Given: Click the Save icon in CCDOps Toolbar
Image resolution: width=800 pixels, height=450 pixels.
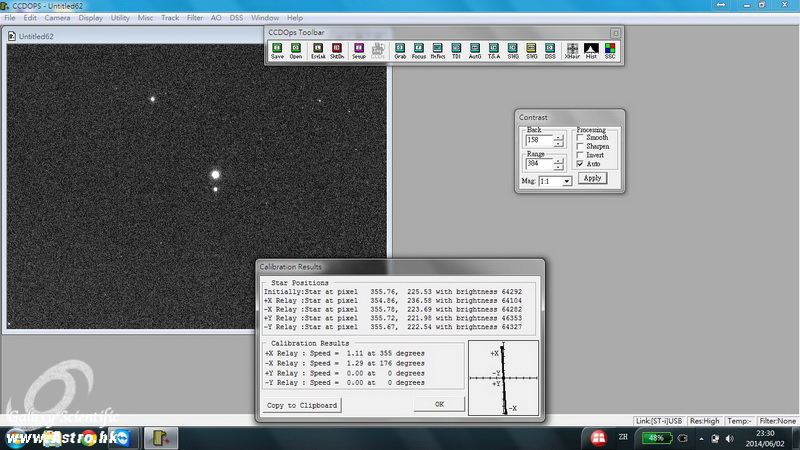Looking at the screenshot, I should pyautogui.click(x=277, y=50).
